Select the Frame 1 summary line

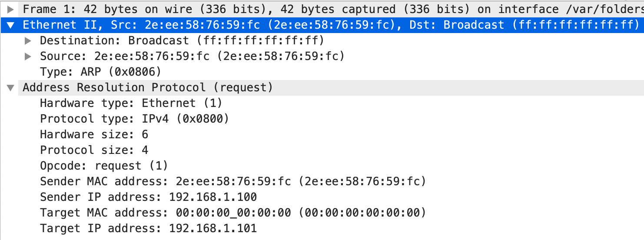click(x=322, y=9)
